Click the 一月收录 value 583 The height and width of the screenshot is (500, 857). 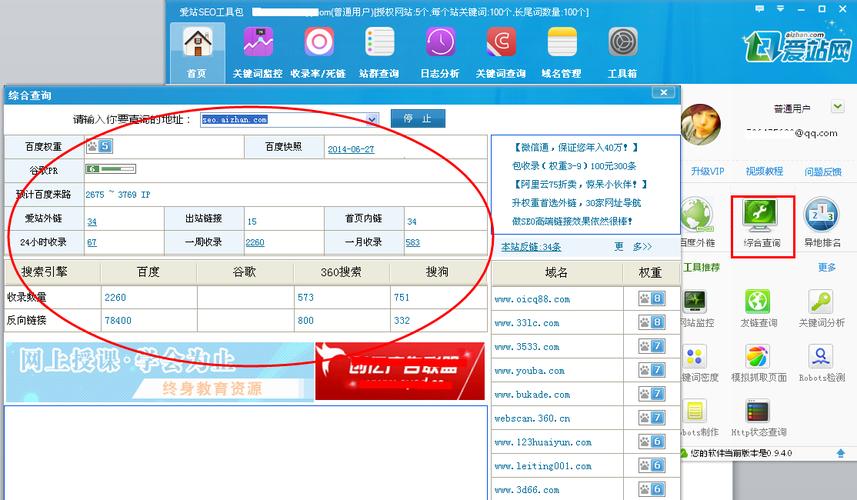[x=413, y=243]
